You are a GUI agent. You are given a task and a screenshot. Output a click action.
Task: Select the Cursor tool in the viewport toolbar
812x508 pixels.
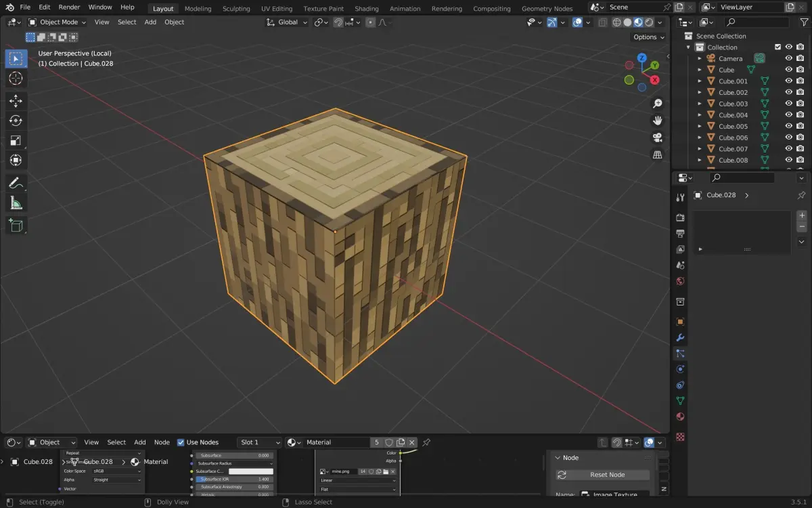click(16, 79)
